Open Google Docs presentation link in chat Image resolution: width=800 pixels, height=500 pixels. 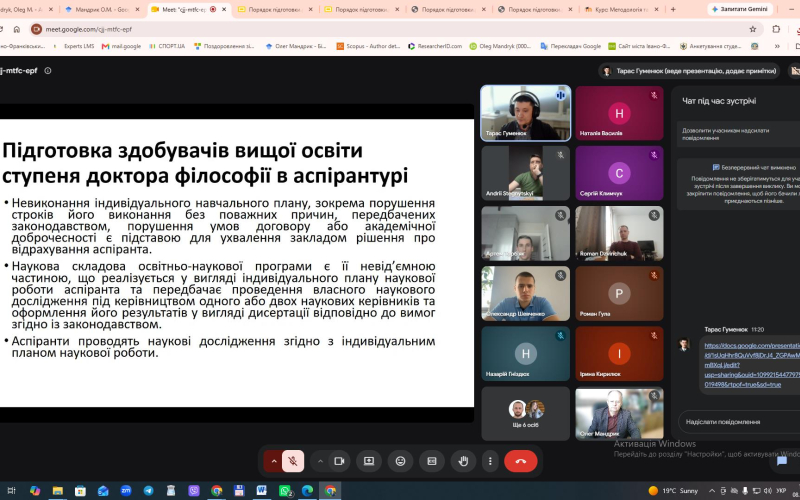click(x=751, y=365)
